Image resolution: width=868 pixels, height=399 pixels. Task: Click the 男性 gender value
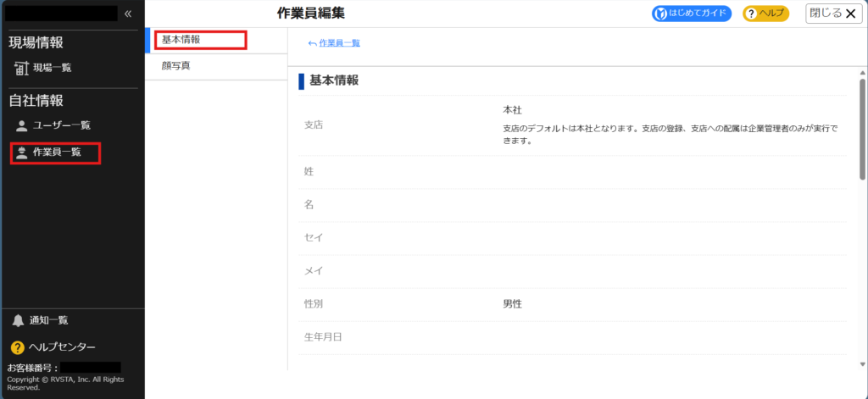click(512, 304)
